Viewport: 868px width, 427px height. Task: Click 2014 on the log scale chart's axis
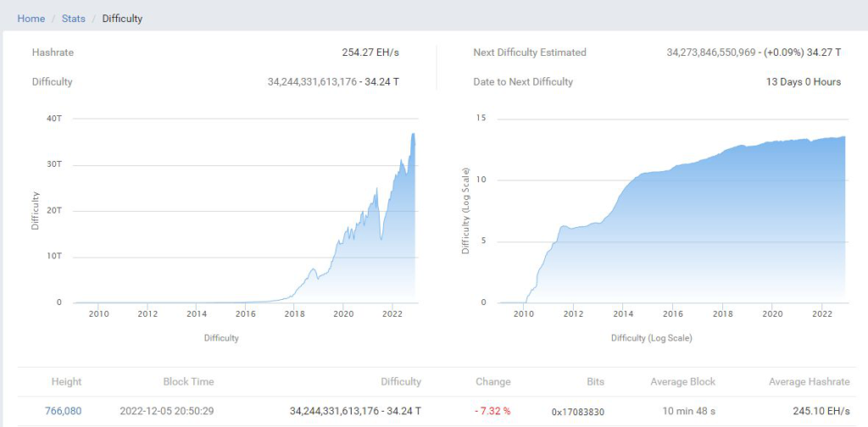pyautogui.click(x=622, y=314)
